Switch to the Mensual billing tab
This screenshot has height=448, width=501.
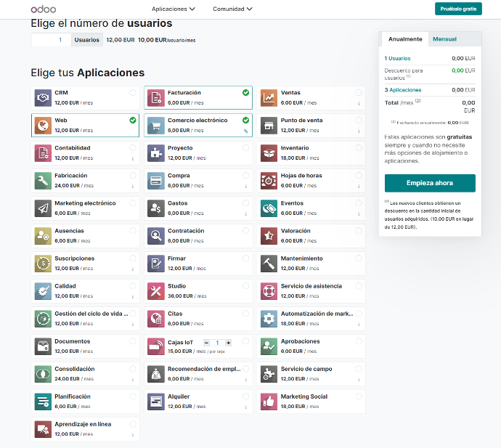point(444,39)
